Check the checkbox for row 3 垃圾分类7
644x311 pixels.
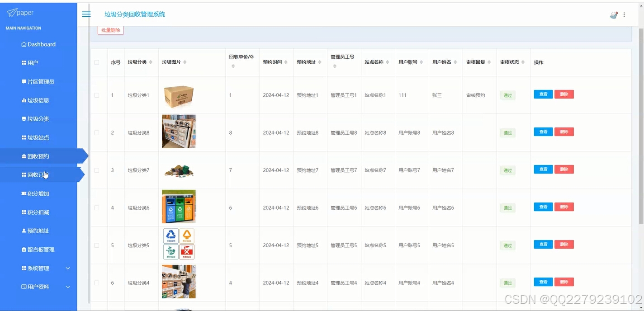point(98,170)
